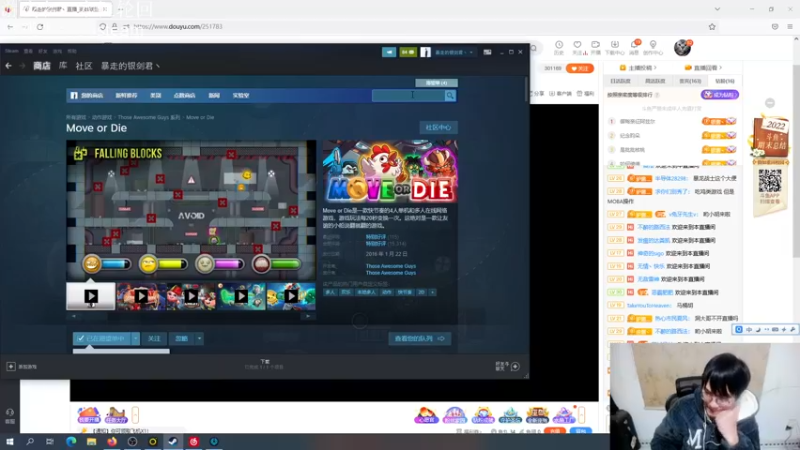Click Steam's forward navigation arrow
The height and width of the screenshot is (450, 800).
[22, 66]
